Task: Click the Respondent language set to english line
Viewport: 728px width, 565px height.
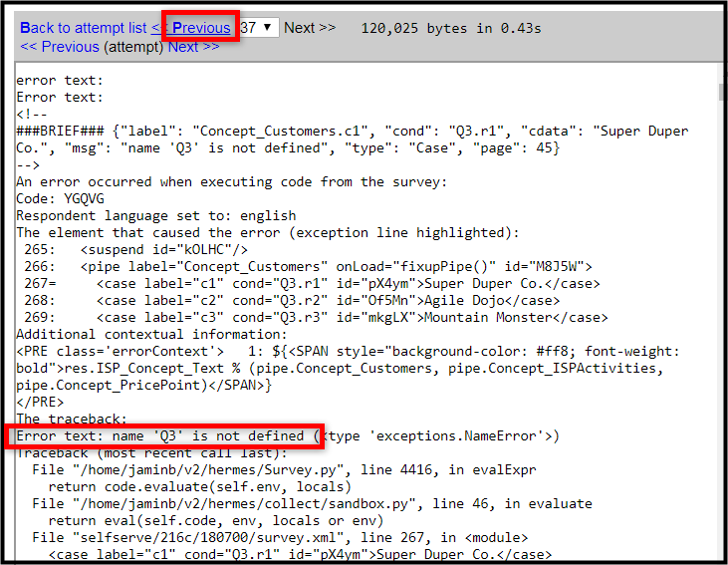Action: click(x=156, y=216)
